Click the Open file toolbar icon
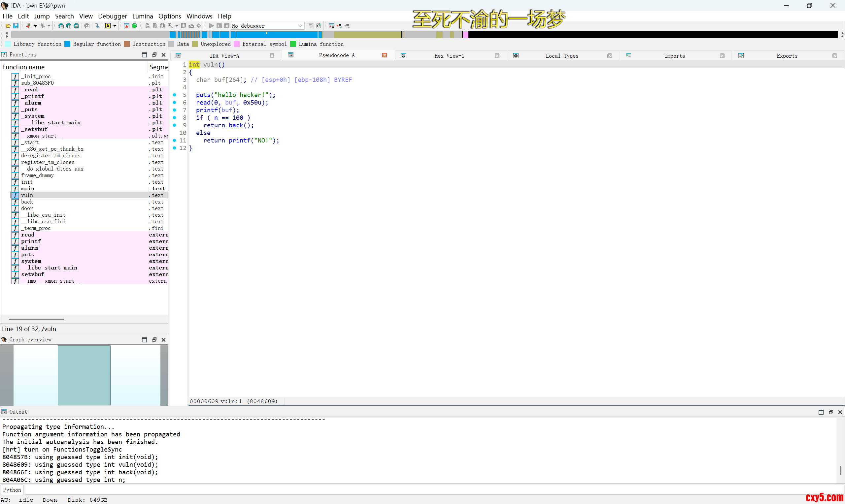The image size is (845, 504). tap(8, 26)
